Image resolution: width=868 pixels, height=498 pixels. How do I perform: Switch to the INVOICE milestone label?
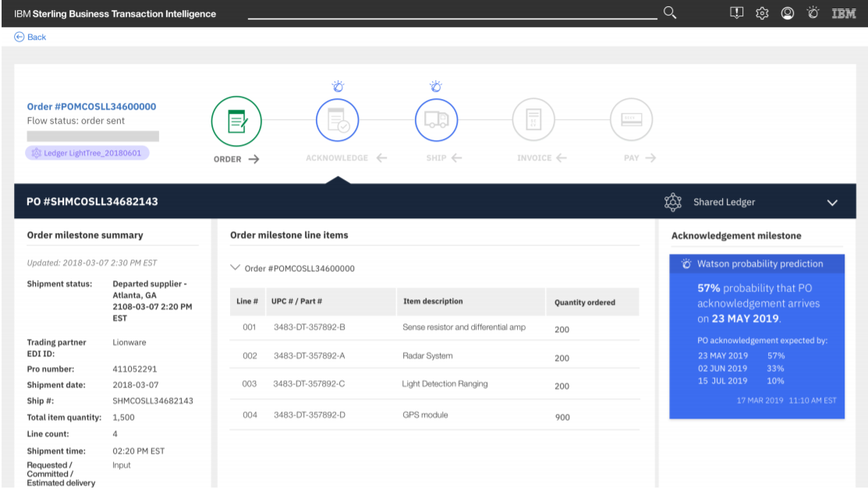click(534, 158)
